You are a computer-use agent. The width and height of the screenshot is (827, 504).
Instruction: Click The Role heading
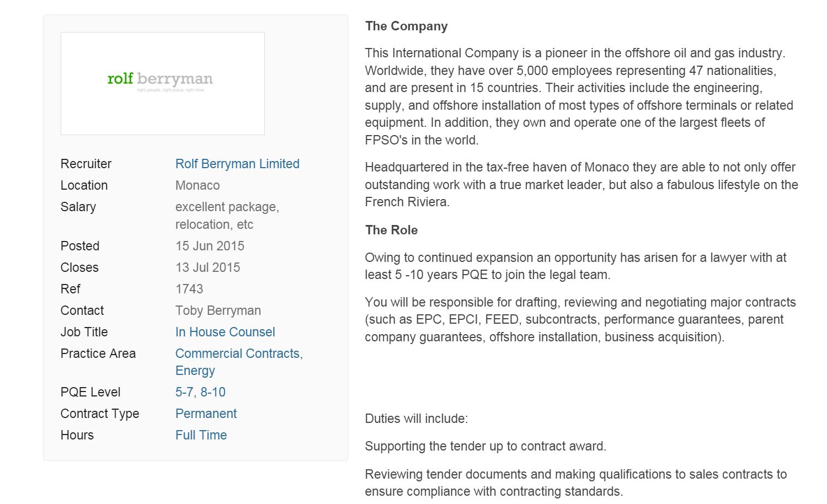392,230
